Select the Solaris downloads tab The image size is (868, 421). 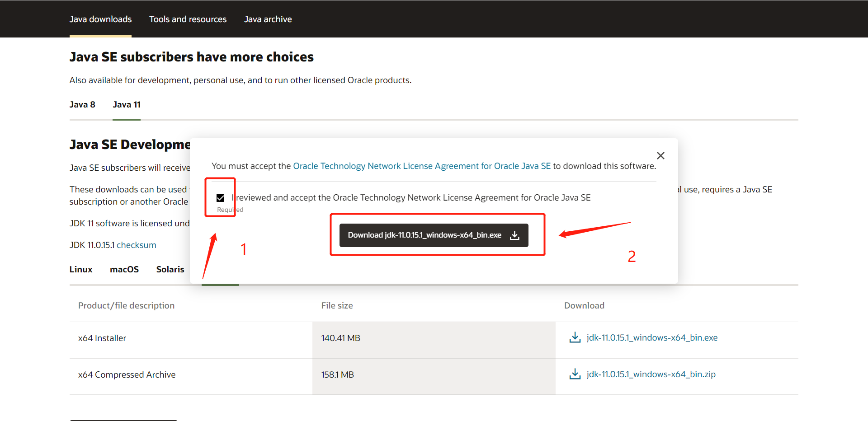[x=170, y=269]
